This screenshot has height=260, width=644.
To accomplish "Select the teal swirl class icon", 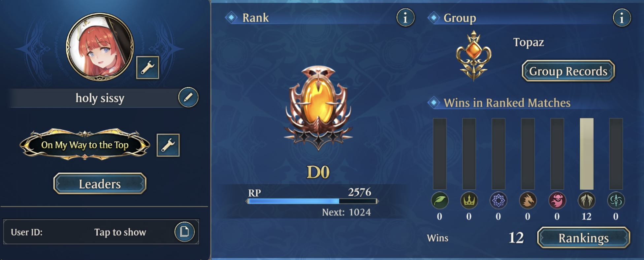I will pyautogui.click(x=616, y=200).
